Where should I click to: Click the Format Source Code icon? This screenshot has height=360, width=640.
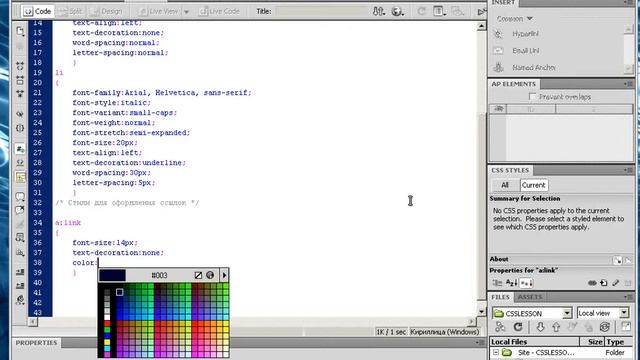point(20,300)
